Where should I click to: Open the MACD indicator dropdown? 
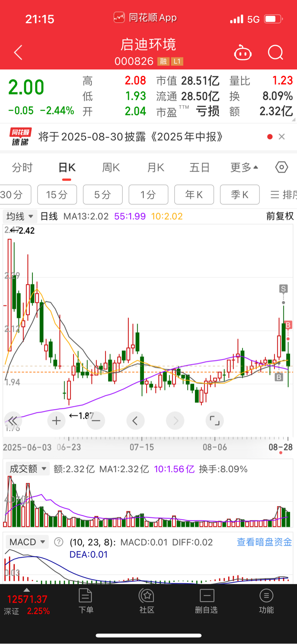click(27, 542)
